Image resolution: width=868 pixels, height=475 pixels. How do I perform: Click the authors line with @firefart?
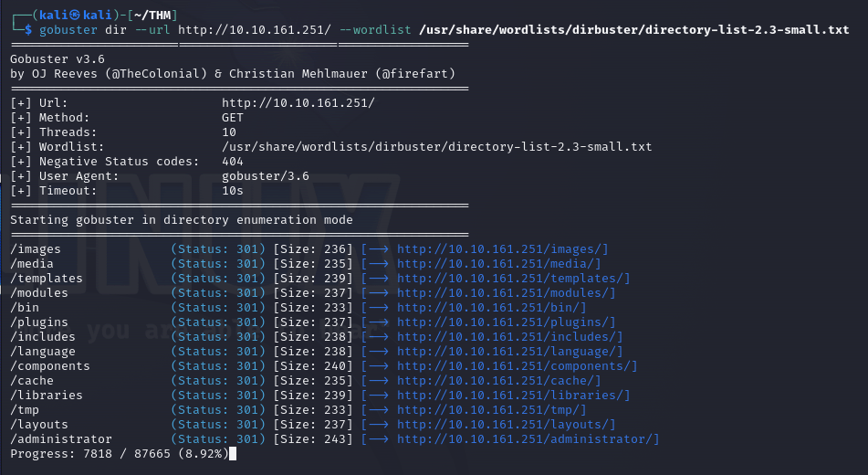[233, 73]
